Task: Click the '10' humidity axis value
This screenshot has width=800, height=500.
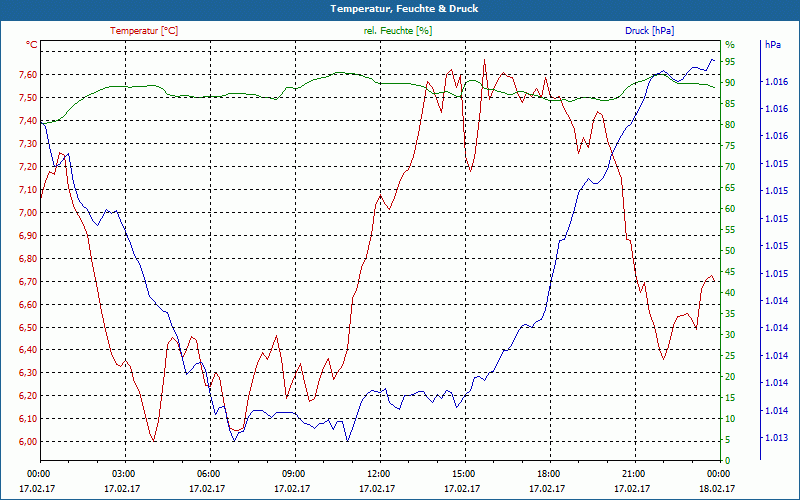Action: 730,419
